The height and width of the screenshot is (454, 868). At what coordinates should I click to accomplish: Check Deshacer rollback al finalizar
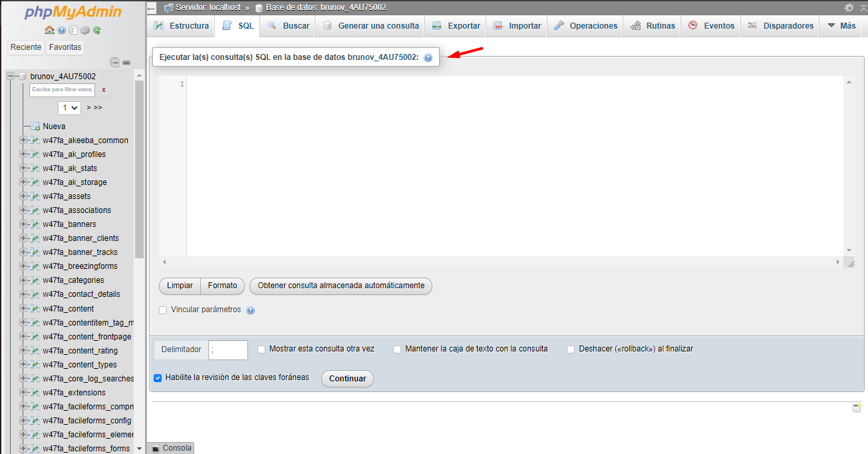click(571, 349)
